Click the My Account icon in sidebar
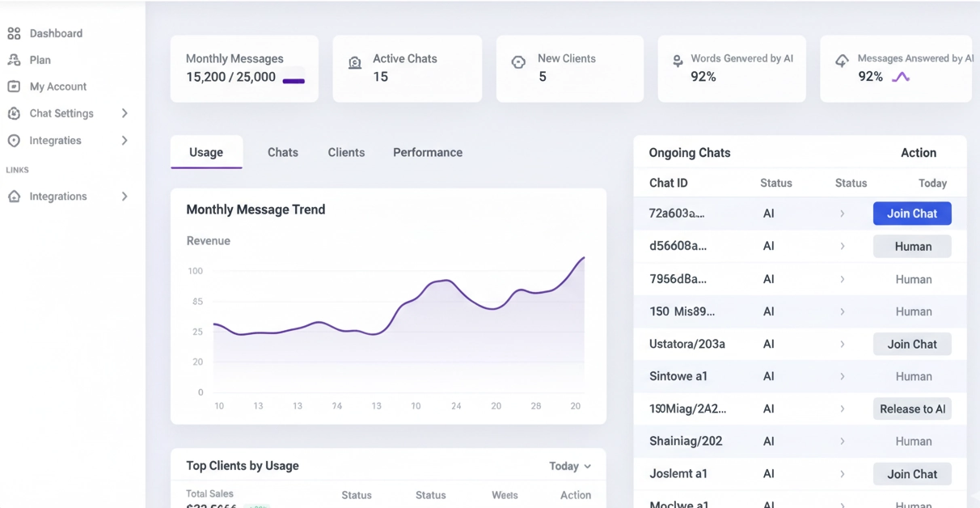980x508 pixels. 14,87
